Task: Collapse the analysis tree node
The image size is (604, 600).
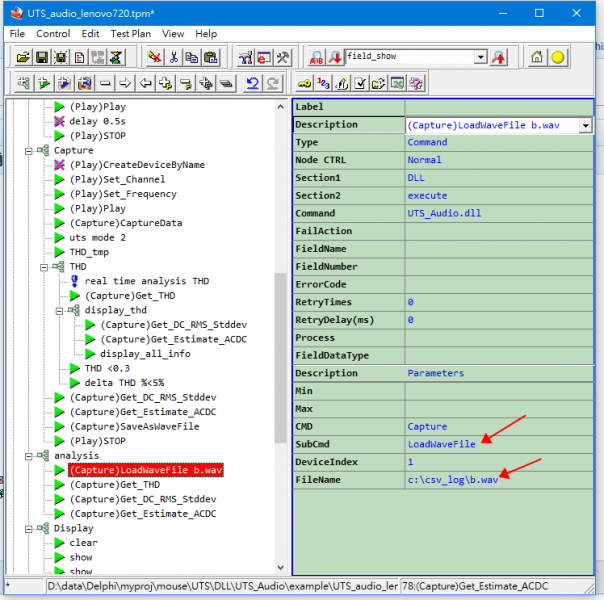Action: click(x=29, y=455)
